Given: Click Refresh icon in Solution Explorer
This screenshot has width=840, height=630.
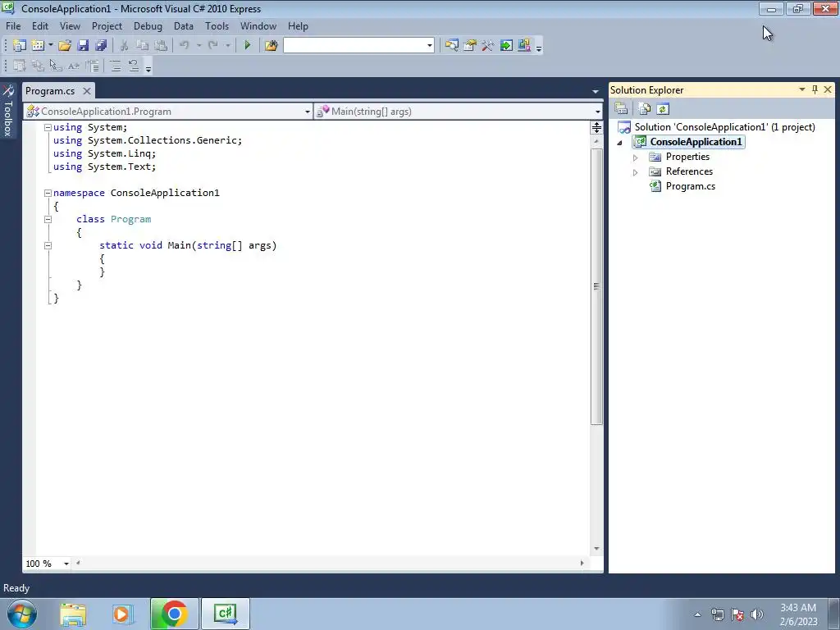Looking at the screenshot, I should [x=663, y=109].
